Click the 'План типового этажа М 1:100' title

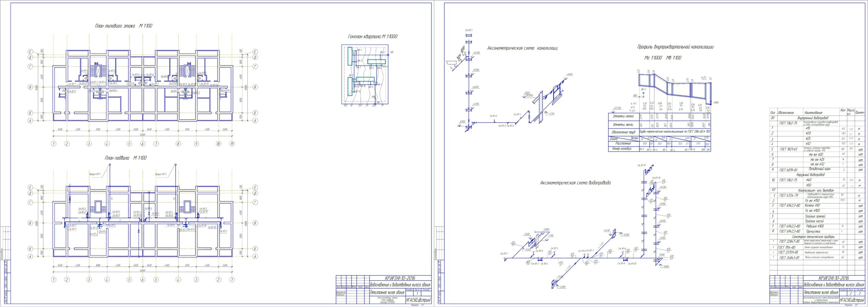(x=124, y=26)
